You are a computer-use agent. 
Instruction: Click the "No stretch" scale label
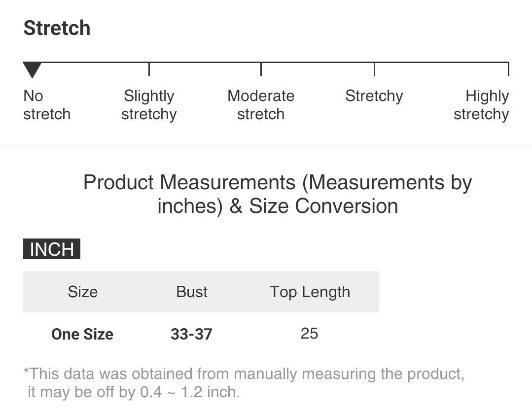tap(47, 105)
